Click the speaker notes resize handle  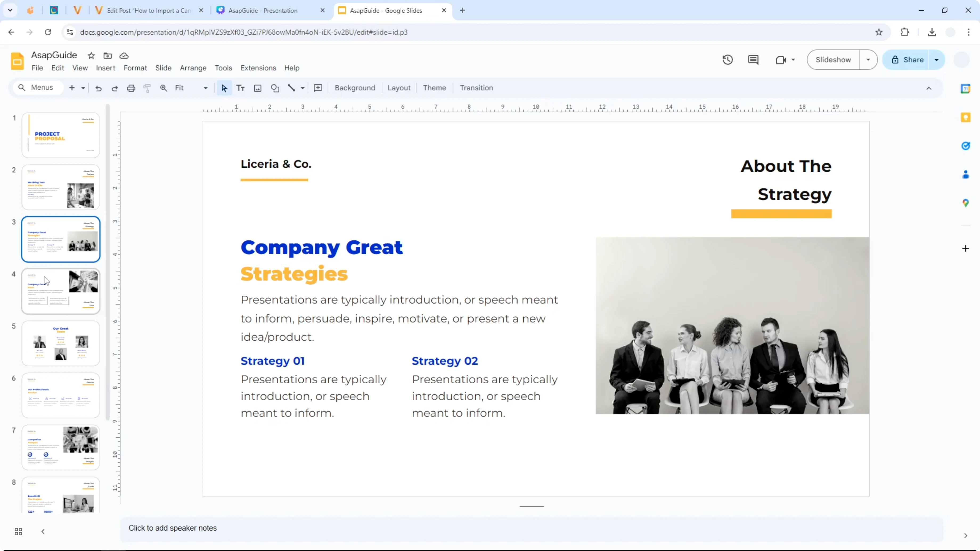tap(532, 507)
